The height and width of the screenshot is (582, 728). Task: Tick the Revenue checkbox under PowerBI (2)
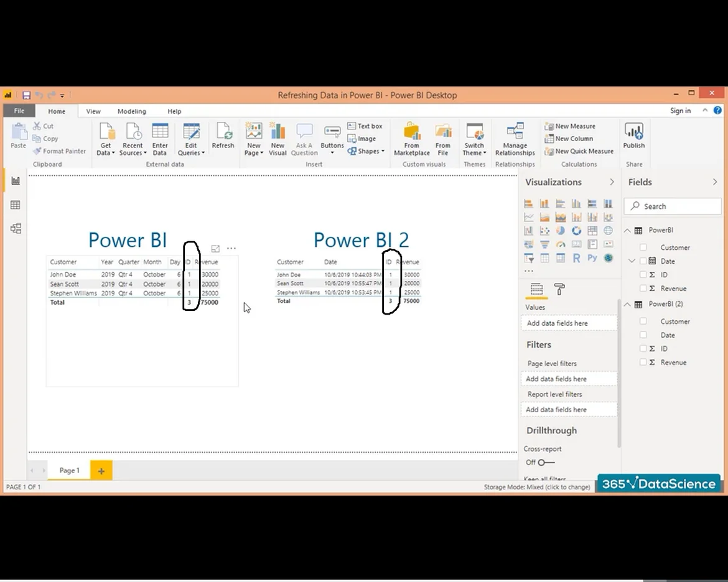(643, 363)
